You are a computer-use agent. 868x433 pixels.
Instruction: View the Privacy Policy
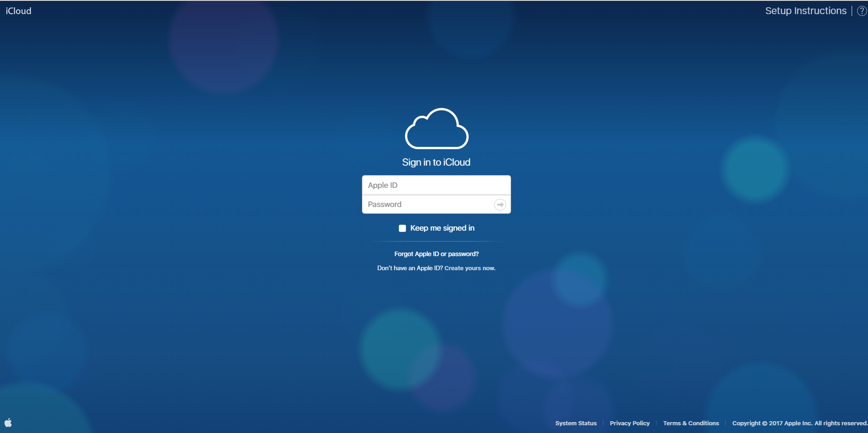click(629, 423)
